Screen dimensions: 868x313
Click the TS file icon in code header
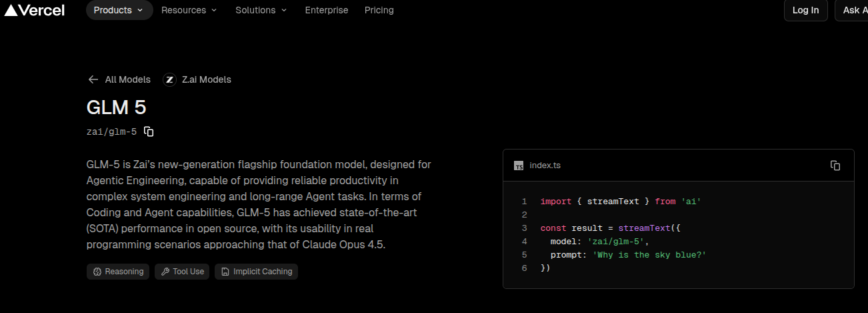[519, 166]
